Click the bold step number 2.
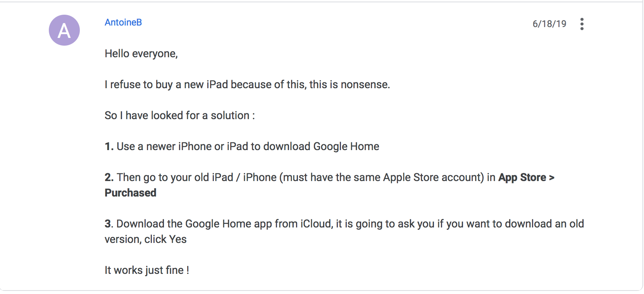 click(x=109, y=178)
